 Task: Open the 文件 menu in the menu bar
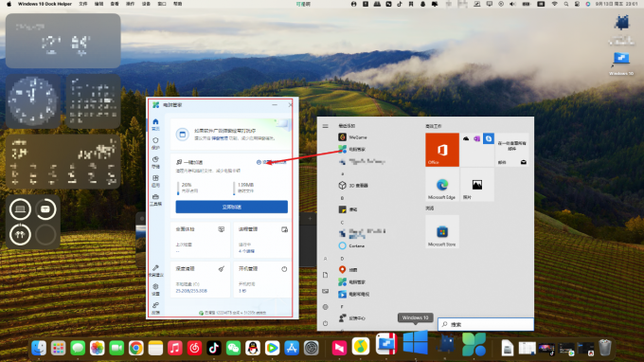[83, 4]
